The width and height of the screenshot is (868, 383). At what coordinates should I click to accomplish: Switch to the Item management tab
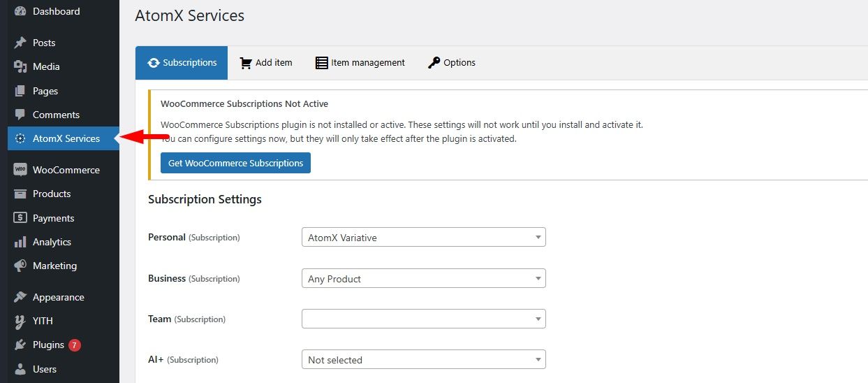point(360,63)
